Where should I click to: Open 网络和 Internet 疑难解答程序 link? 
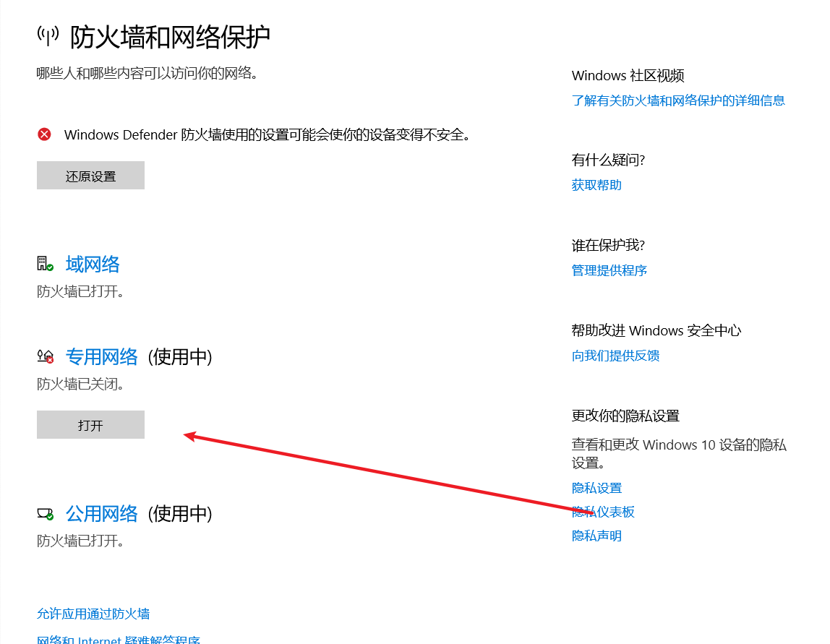coord(119,639)
